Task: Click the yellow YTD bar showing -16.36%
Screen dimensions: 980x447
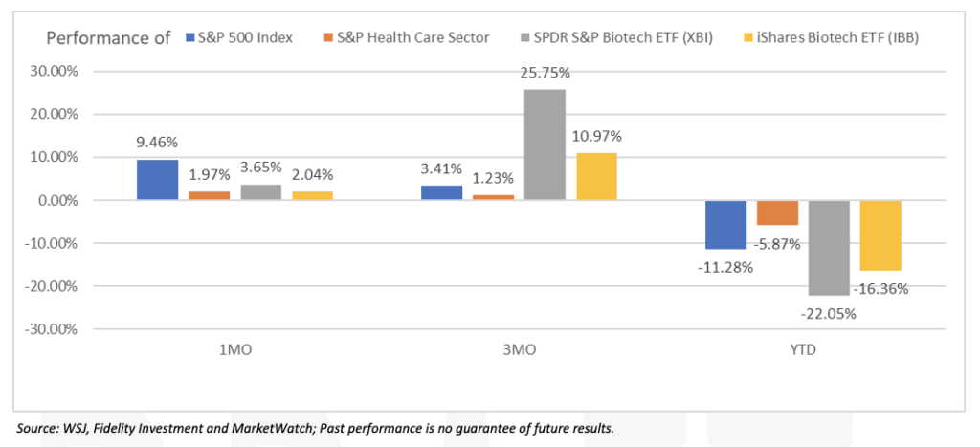Action: pos(880,235)
